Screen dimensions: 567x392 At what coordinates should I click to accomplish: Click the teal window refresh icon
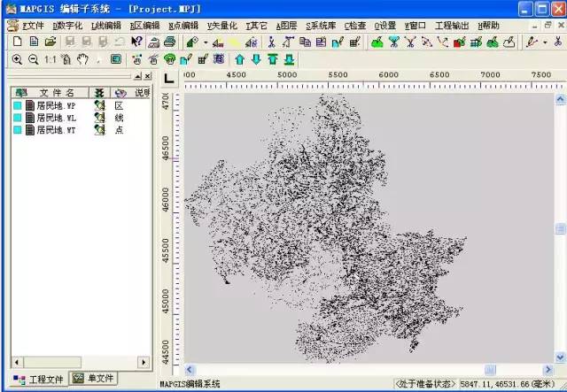(x=116, y=59)
